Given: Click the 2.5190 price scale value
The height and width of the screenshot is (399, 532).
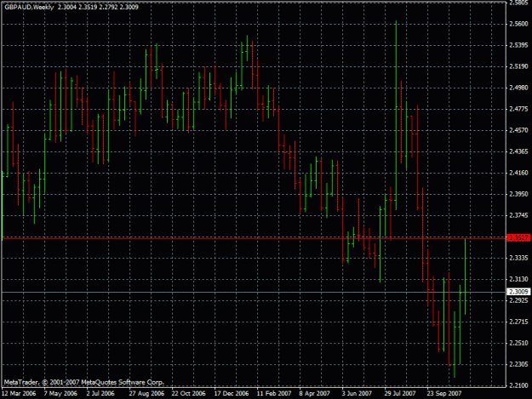Looking at the screenshot, I should coord(518,66).
